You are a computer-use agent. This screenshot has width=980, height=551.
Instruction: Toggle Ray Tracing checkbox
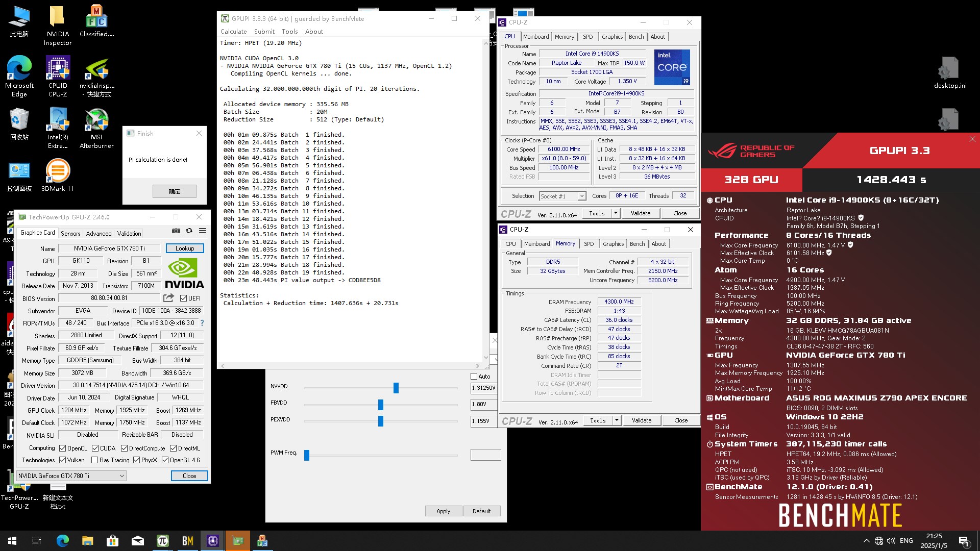pyautogui.click(x=94, y=460)
